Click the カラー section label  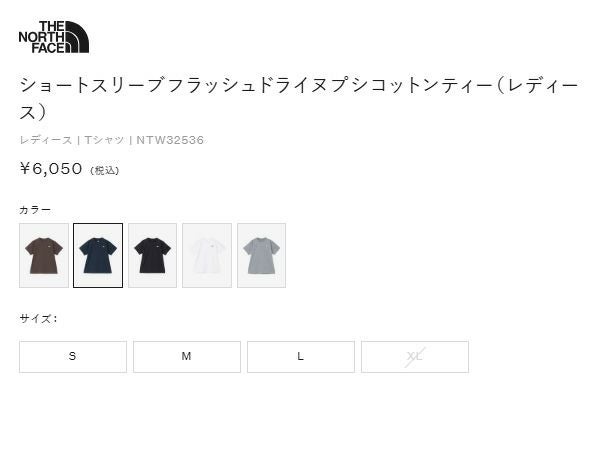tap(35, 210)
